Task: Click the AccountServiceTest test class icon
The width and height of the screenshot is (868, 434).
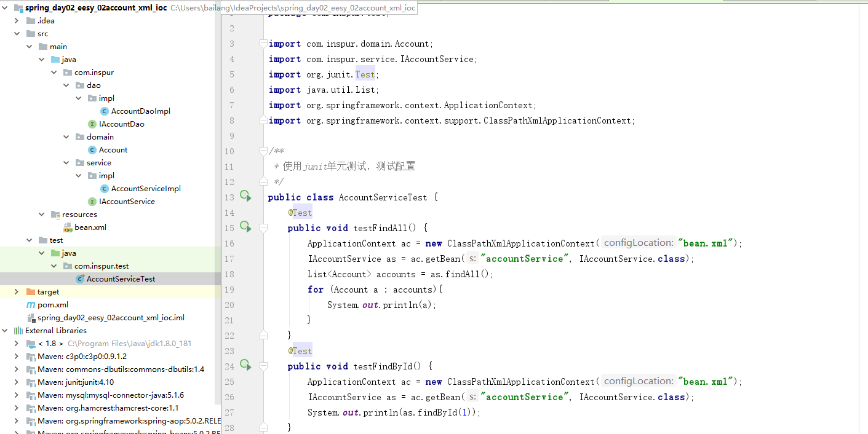Action: (80, 279)
